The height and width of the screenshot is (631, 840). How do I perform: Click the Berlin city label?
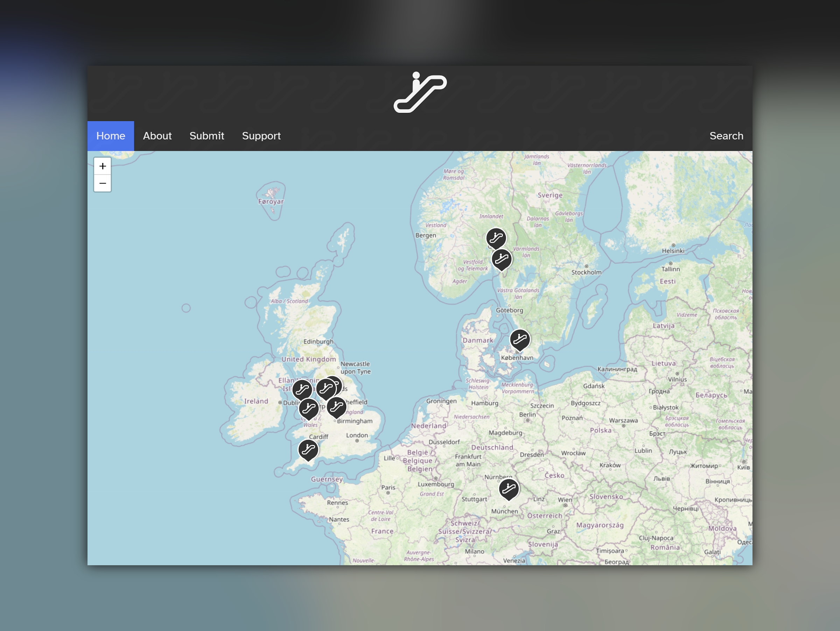(x=527, y=414)
